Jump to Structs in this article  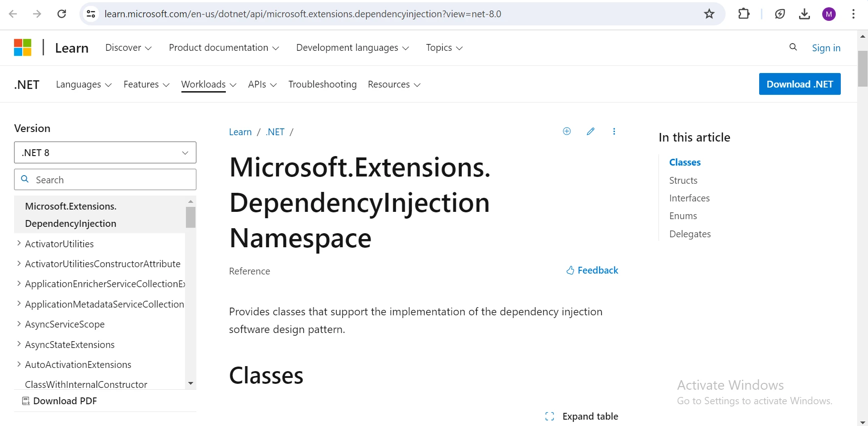[x=683, y=181]
